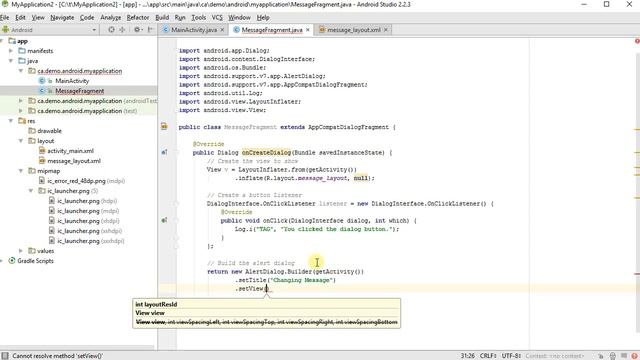Open the Analyze menu
This screenshot has height=360, width=640.
pyautogui.click(x=111, y=18)
